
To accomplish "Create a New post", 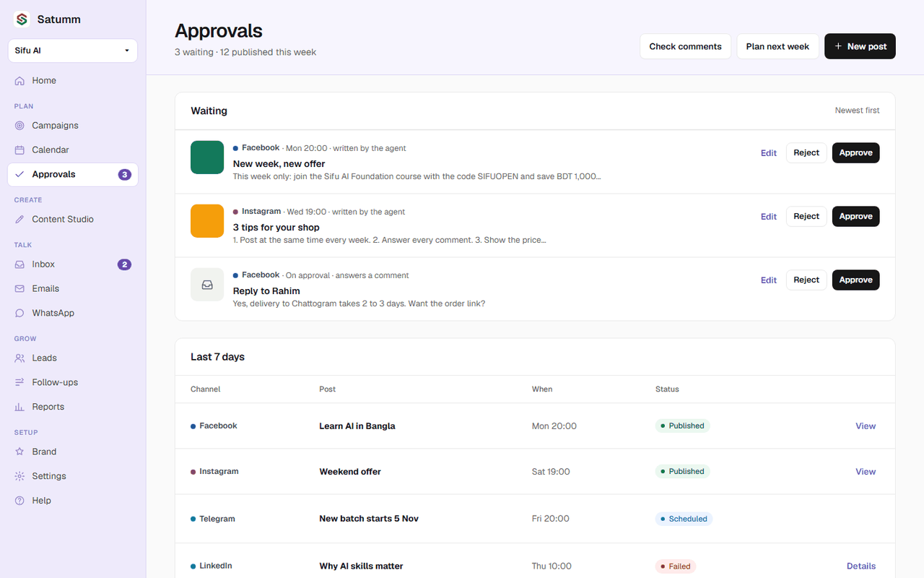I will (860, 46).
